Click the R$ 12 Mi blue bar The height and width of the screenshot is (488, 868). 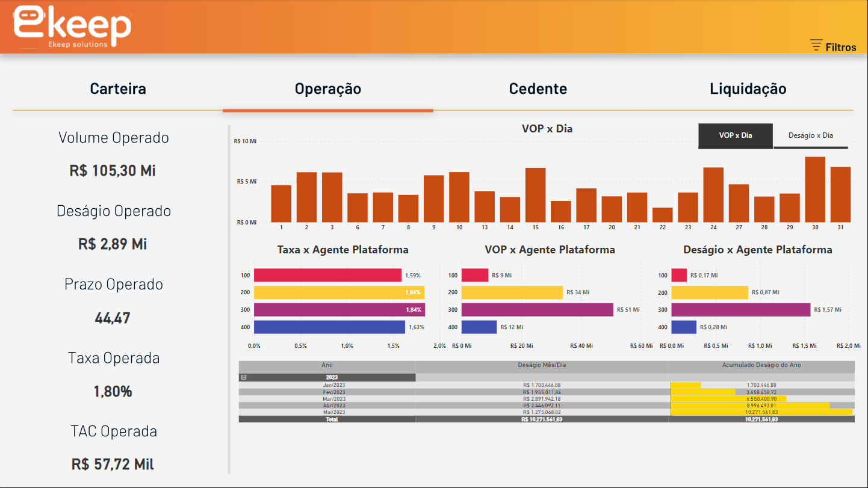pos(479,327)
